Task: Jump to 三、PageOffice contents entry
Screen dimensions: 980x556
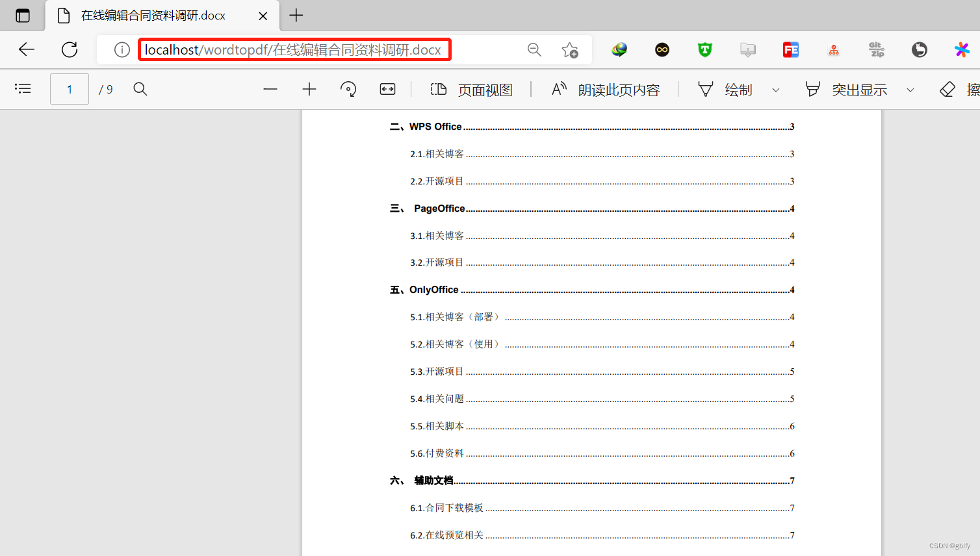Action: pyautogui.click(x=592, y=208)
